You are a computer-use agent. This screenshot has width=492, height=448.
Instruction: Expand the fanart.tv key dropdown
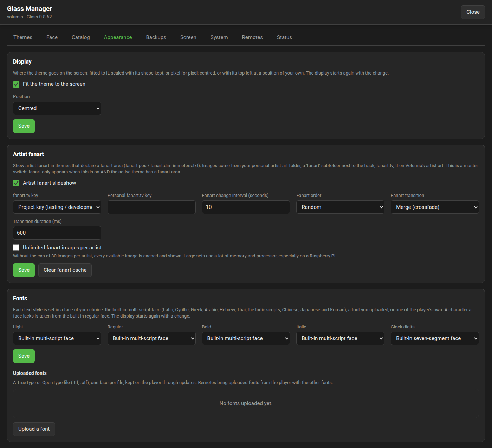click(57, 207)
